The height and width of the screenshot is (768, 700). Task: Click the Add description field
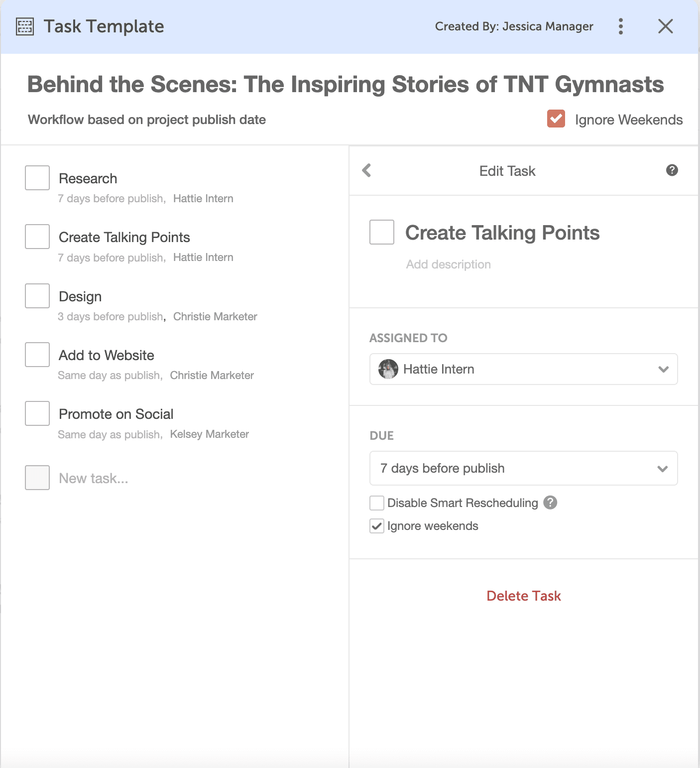click(448, 264)
